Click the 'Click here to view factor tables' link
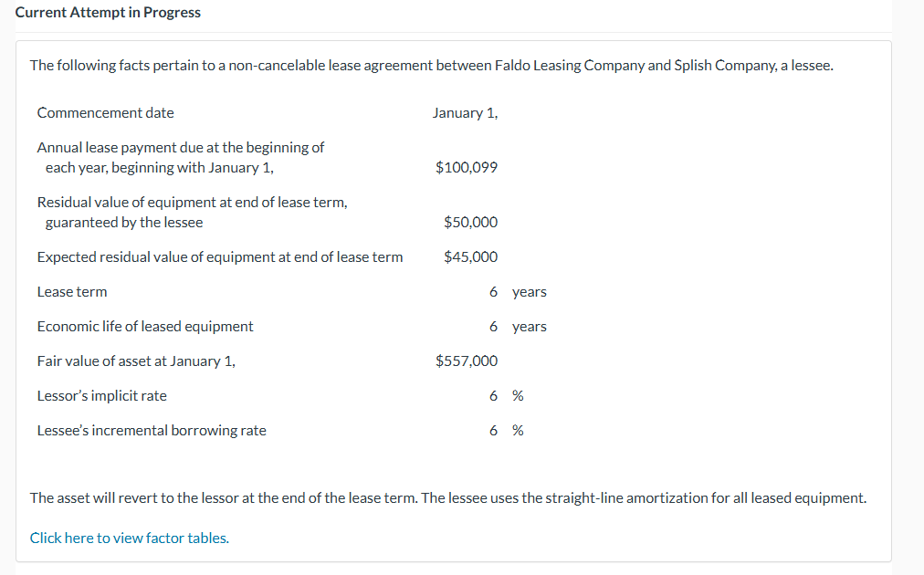Viewport: 924px width, 575px height. [128, 538]
